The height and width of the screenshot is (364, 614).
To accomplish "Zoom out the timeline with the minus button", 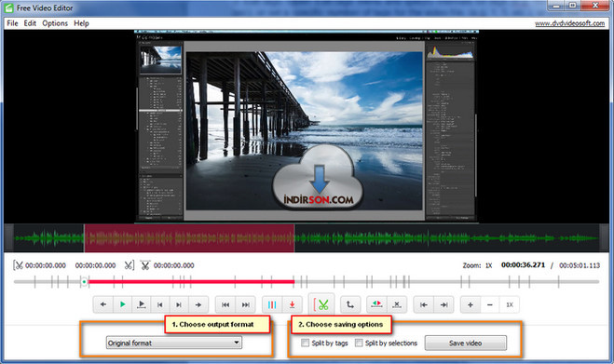I will coord(489,304).
